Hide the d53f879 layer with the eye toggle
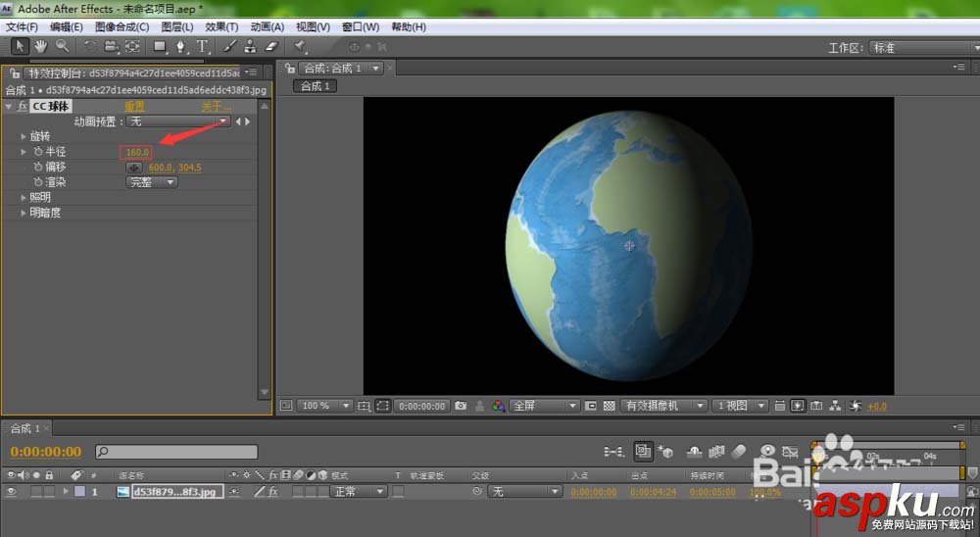980x537 pixels. pos(12,492)
